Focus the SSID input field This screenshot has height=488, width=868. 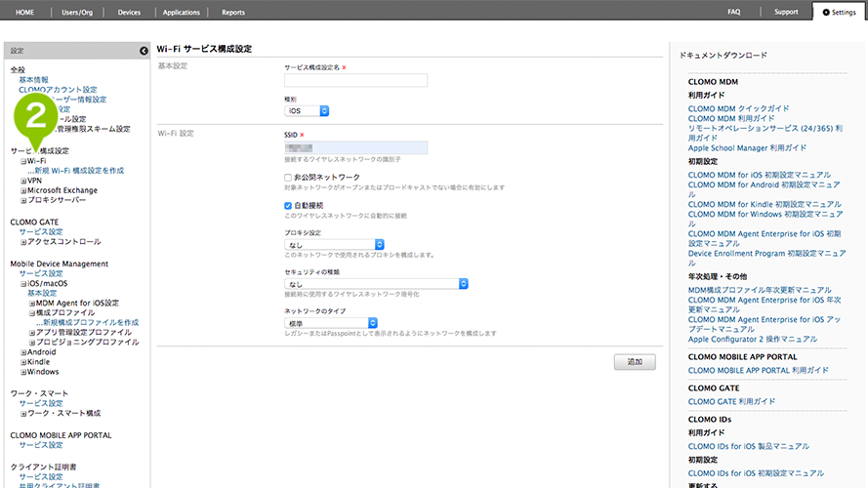pos(356,147)
